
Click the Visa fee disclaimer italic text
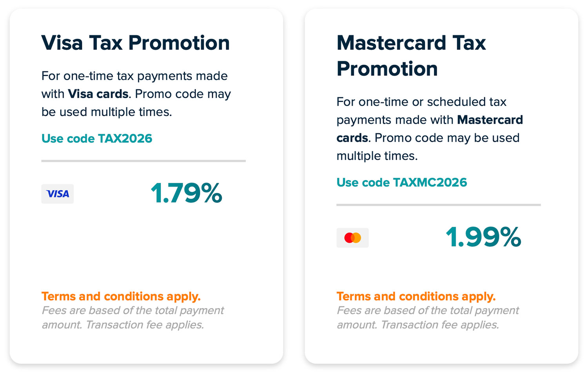tap(132, 318)
